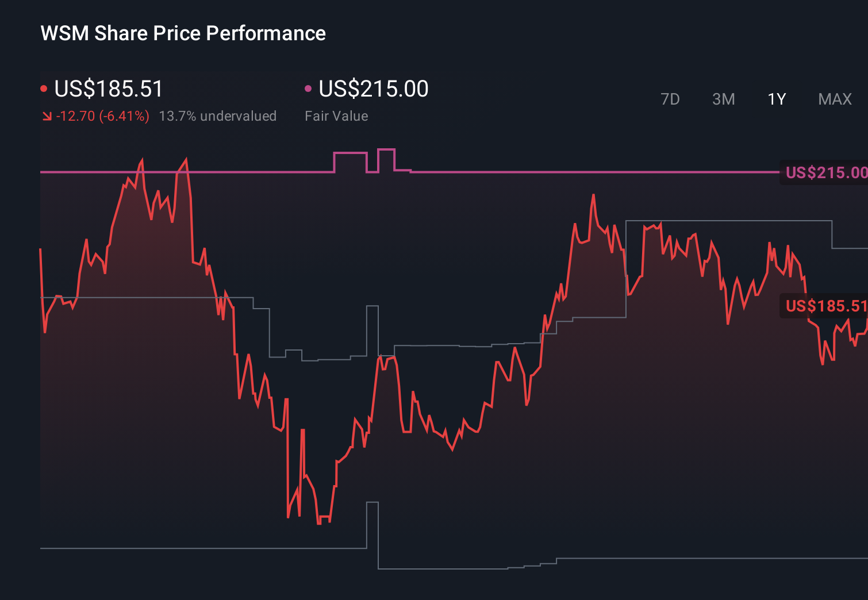Image resolution: width=868 pixels, height=600 pixels.
Task: Select the US$185.51 price tag on the right
Action: click(x=825, y=307)
